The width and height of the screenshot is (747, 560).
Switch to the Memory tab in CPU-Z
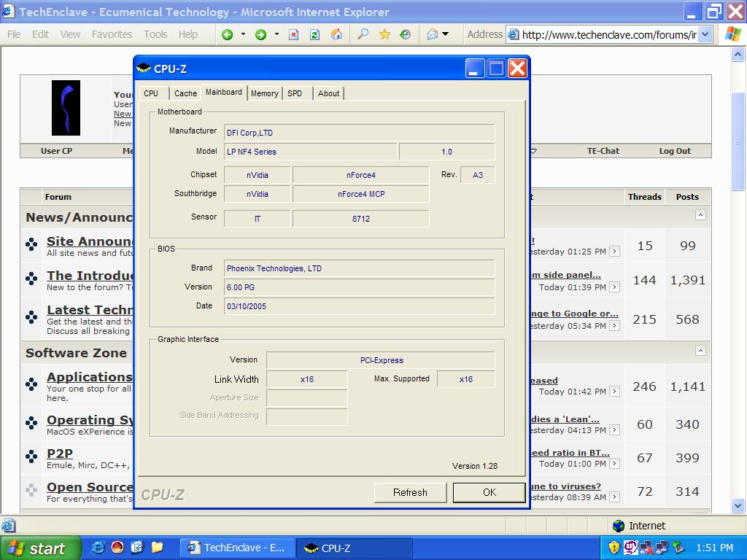pyautogui.click(x=264, y=93)
